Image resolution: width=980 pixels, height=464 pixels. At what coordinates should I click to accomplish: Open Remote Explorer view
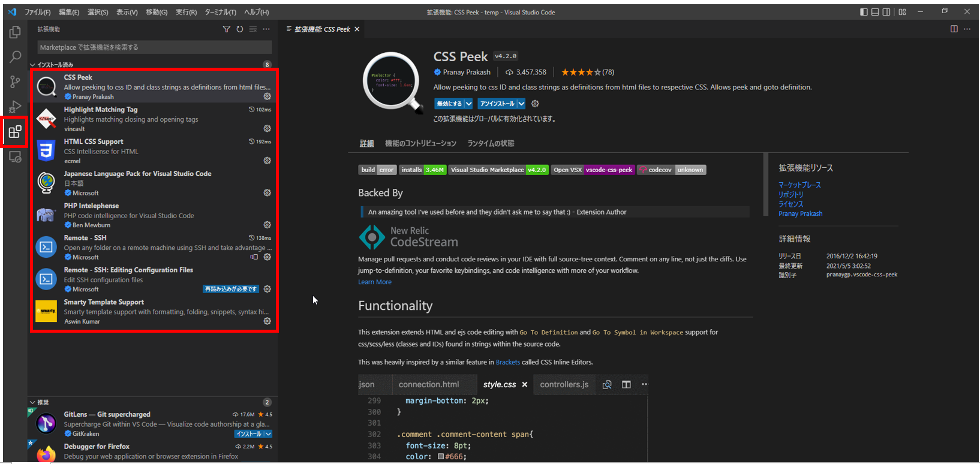click(x=15, y=157)
